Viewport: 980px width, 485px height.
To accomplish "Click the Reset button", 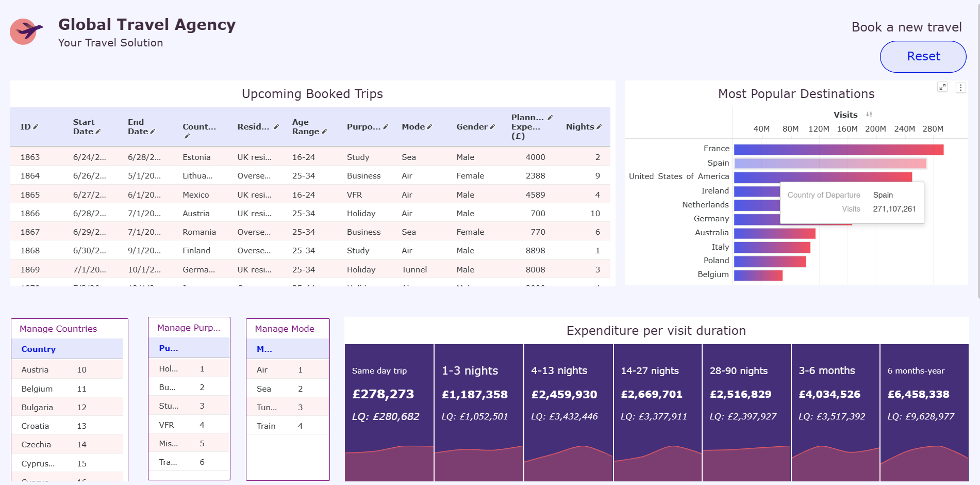I will point(923,57).
